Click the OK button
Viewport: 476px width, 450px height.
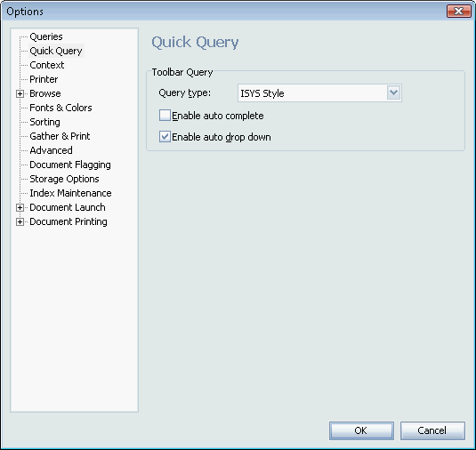pos(361,430)
